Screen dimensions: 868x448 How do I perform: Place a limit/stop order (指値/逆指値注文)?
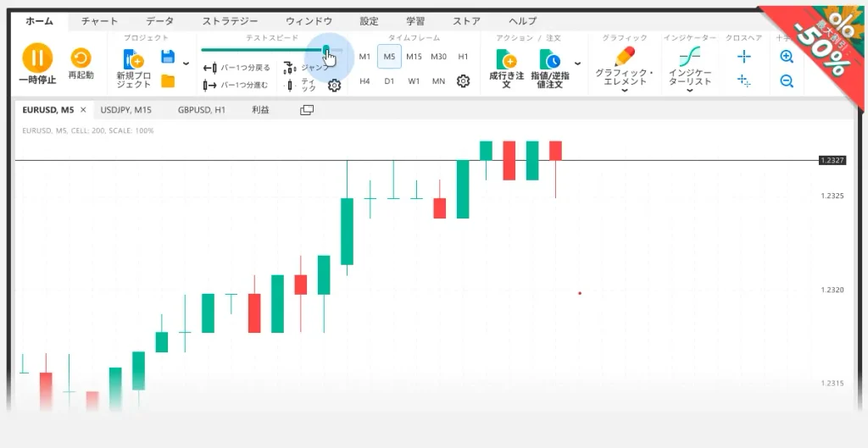click(549, 69)
